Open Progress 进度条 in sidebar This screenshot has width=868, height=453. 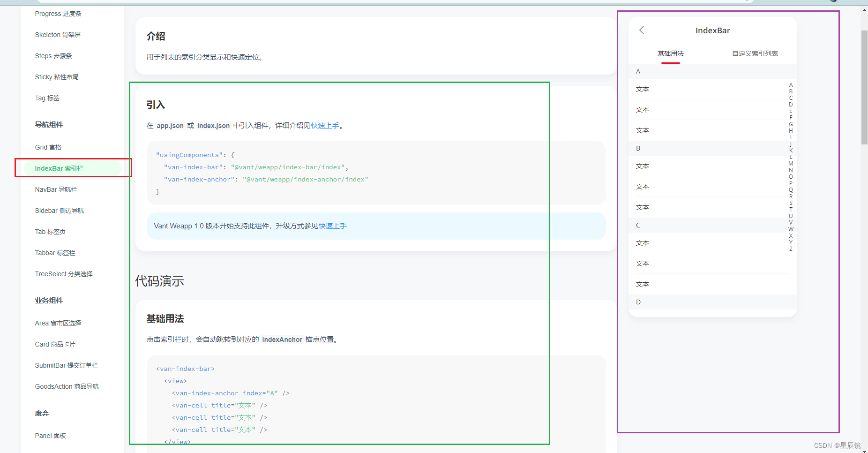(58, 14)
